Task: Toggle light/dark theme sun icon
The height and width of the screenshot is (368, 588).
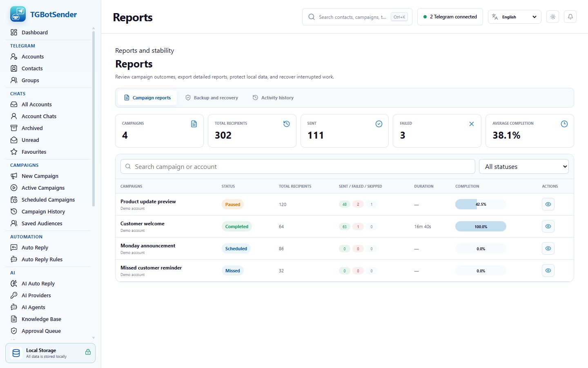Action: pyautogui.click(x=552, y=17)
